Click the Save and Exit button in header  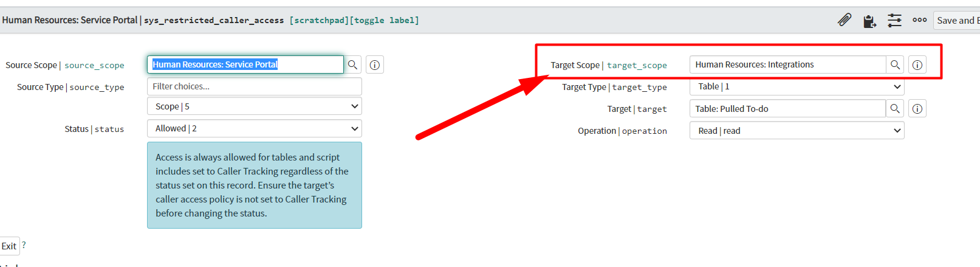point(957,20)
